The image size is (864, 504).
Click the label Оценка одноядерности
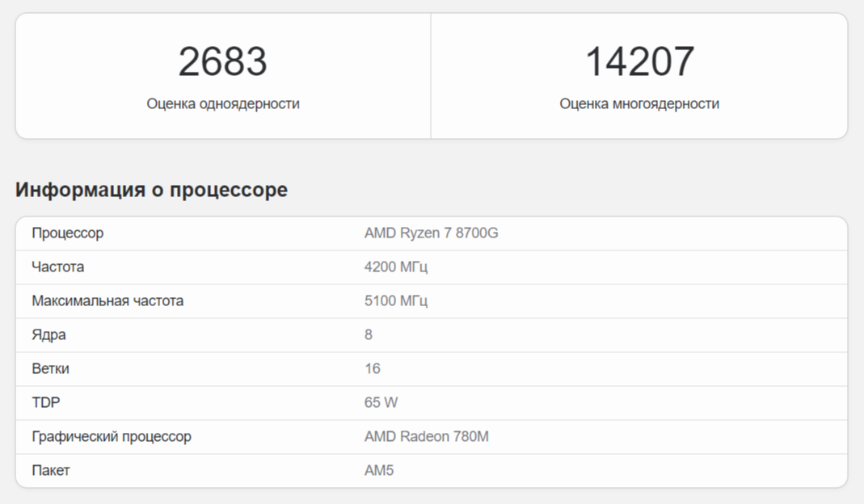pyautogui.click(x=222, y=103)
